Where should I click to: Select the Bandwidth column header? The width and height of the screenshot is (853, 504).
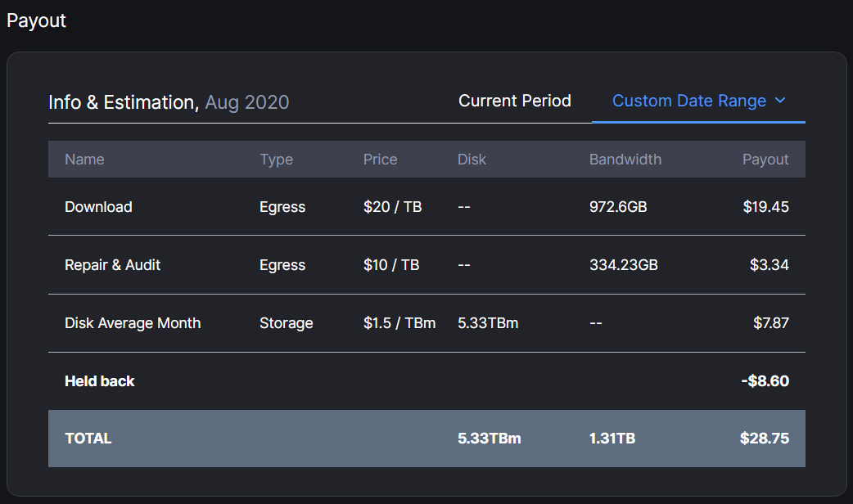(x=625, y=160)
